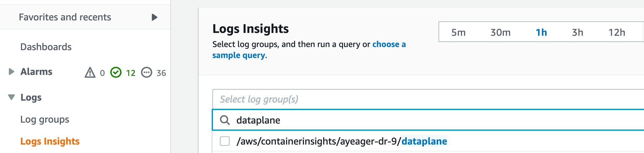644x153 pixels.
Task: Click the search magnifier icon
Action: tap(225, 120)
